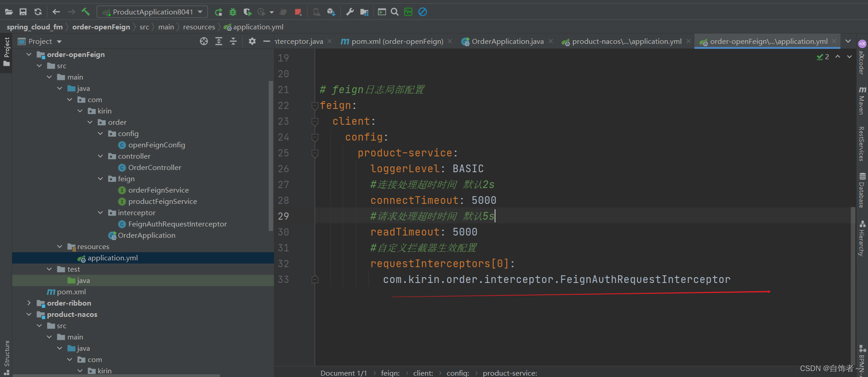Image resolution: width=868 pixels, height=377 pixels.
Task: Open the hidden editor tabs dropdown
Action: (x=848, y=41)
